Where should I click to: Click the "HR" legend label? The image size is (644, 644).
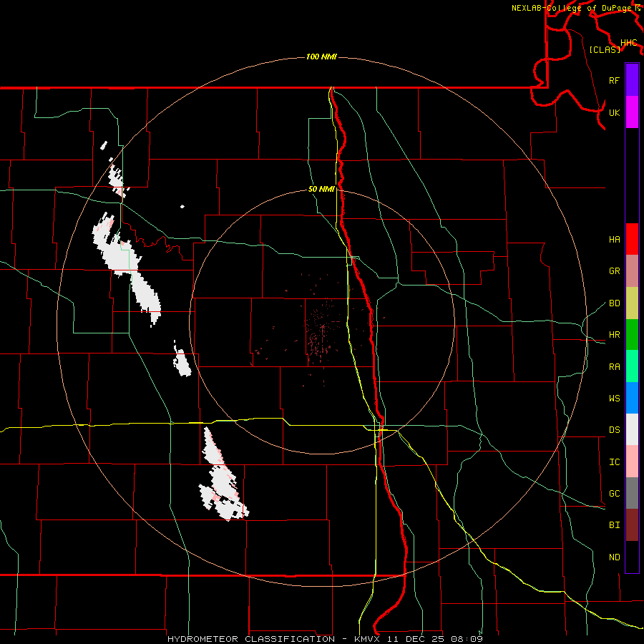click(614, 335)
